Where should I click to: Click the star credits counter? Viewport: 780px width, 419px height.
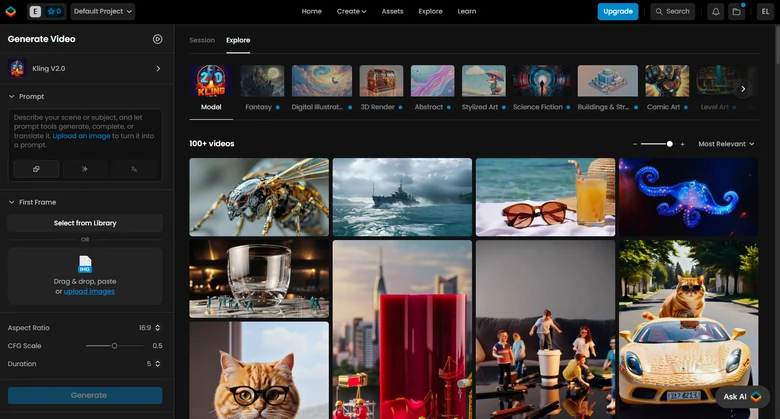54,11
